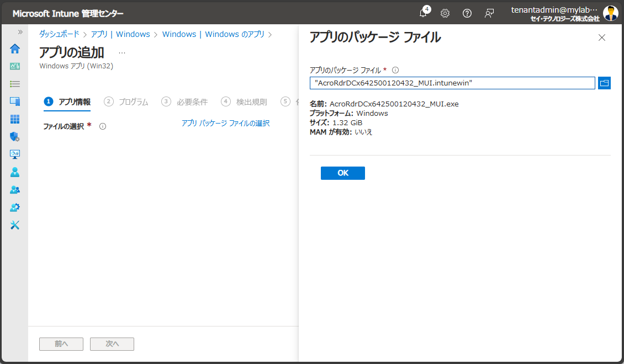Open the Dashboard icon in the sidebar
624x364 pixels.
coord(15,66)
